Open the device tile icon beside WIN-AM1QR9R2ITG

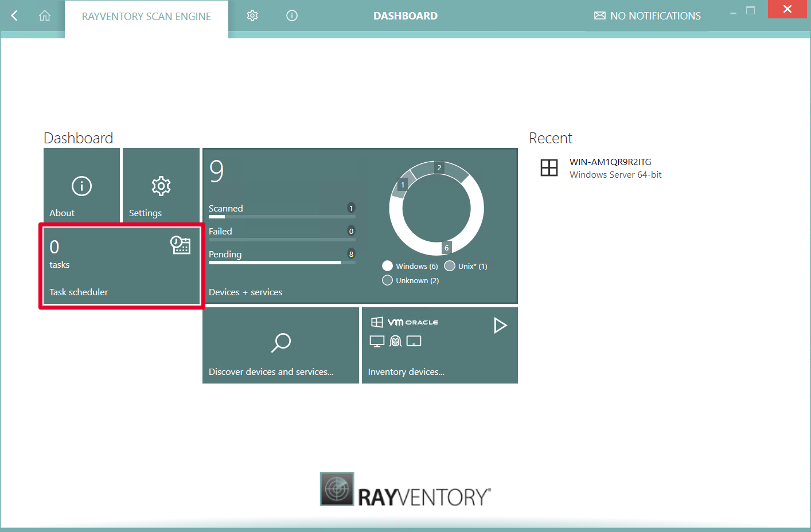549,167
